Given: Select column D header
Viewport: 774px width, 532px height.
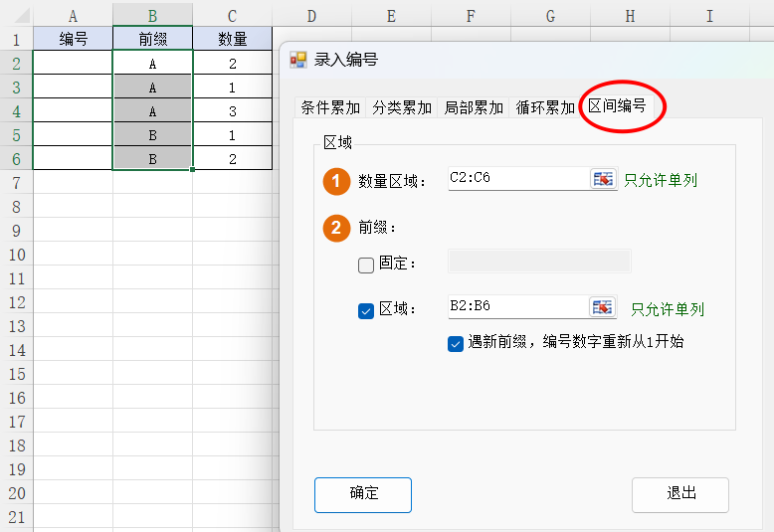Looking at the screenshot, I should (311, 16).
